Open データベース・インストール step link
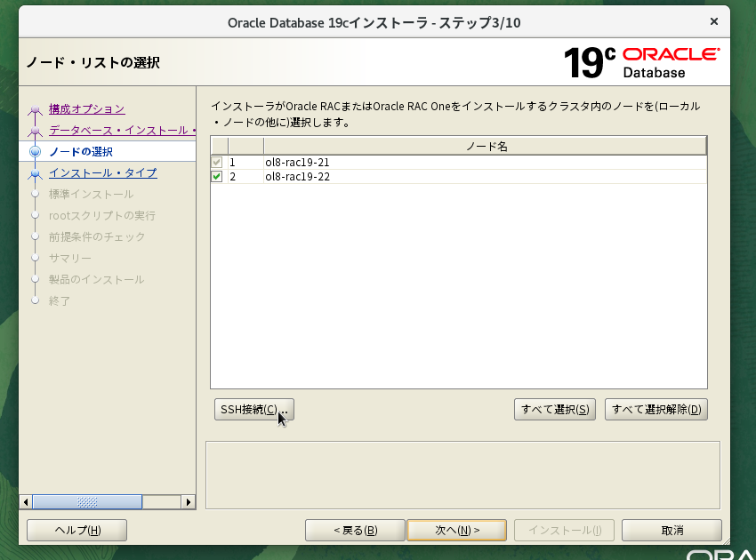 (x=122, y=130)
